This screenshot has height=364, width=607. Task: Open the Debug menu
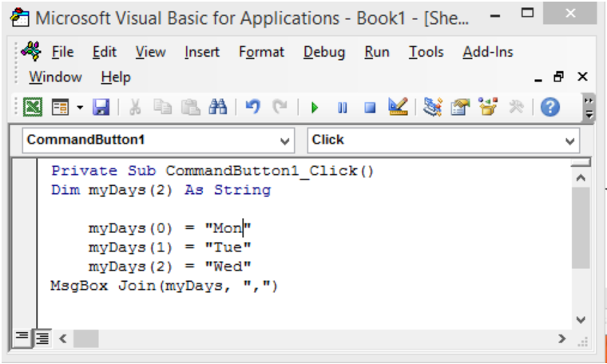(323, 52)
